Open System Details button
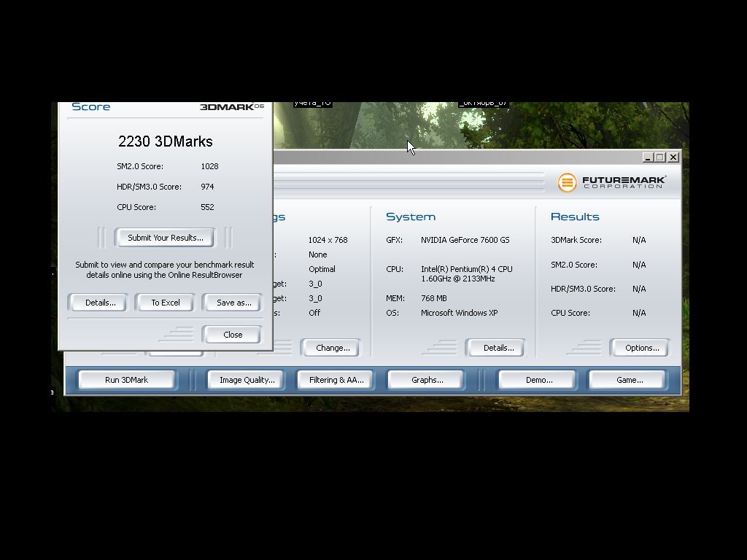The image size is (747, 560). click(x=496, y=348)
